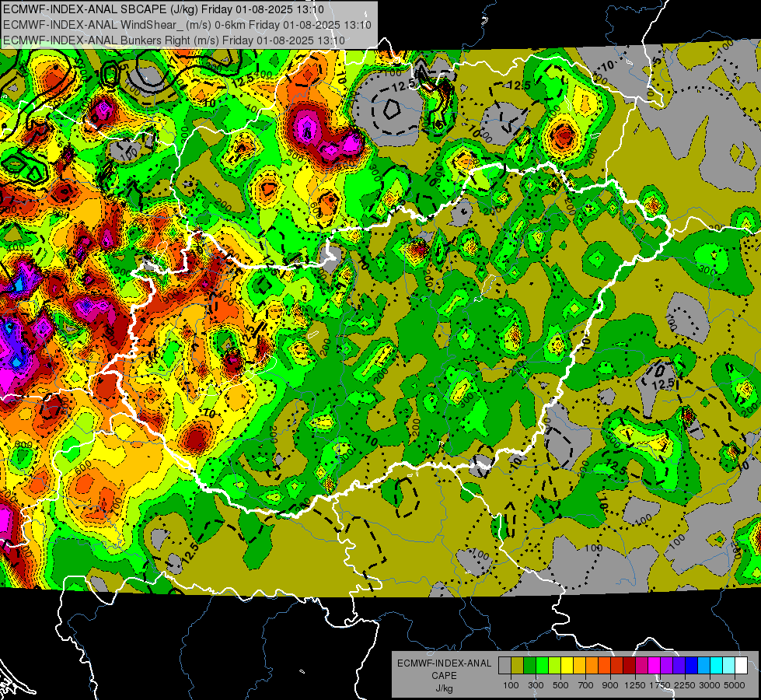Click the pure blue legend swatch

[x=692, y=666]
